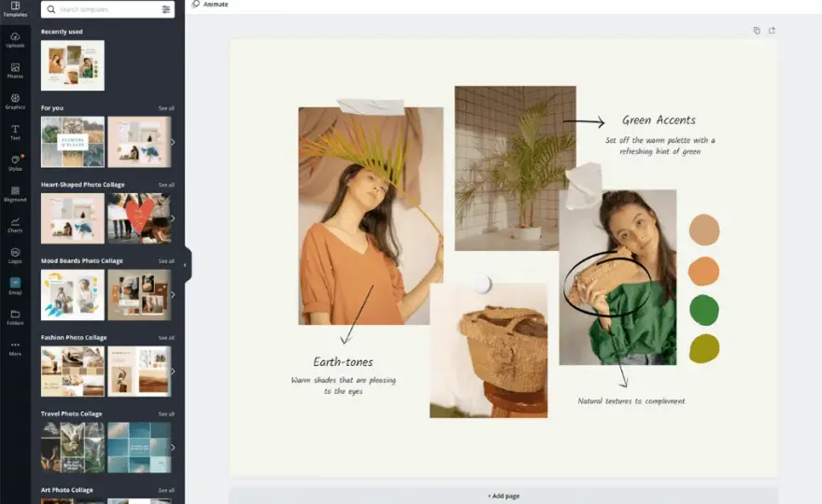Viewport: 822px width, 504px height.
Task: Select the tan color swatch on canvas
Action: pyautogui.click(x=704, y=230)
